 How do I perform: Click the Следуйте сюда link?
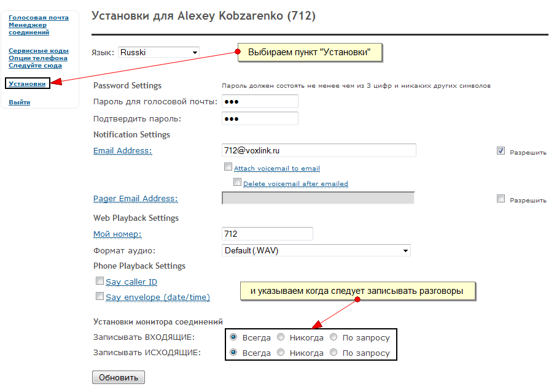(35, 66)
